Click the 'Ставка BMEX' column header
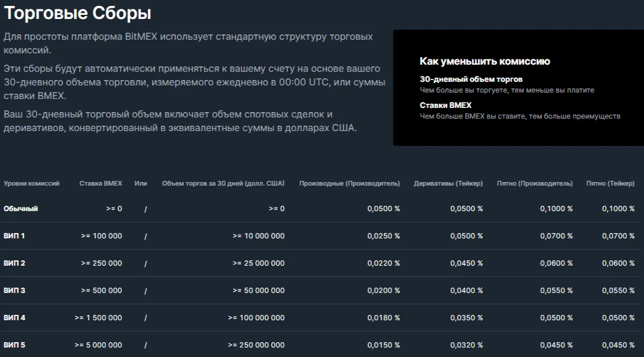This screenshot has width=644, height=357. [x=101, y=183]
